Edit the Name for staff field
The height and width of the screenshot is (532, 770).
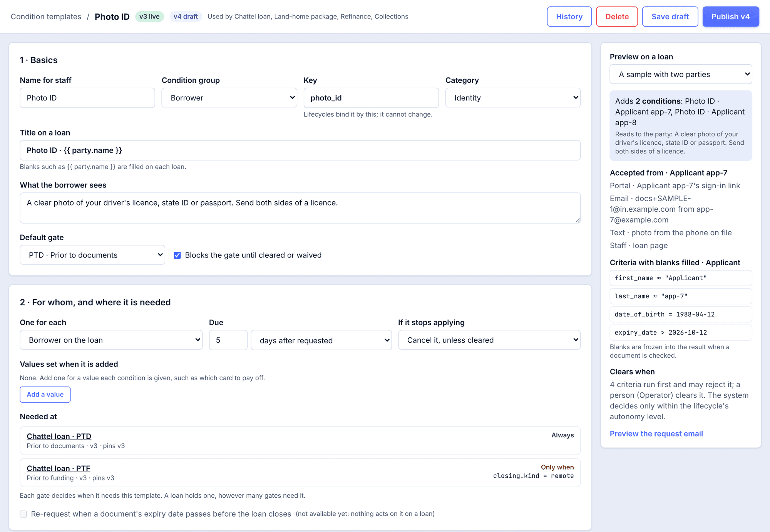point(87,98)
